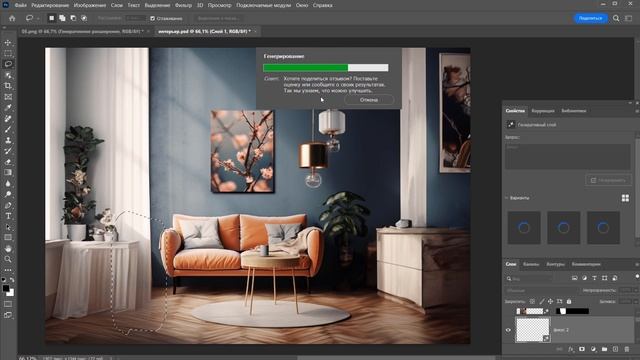The image size is (640, 360).
Task: Open the Fill value dropdown
Action: coord(636,301)
